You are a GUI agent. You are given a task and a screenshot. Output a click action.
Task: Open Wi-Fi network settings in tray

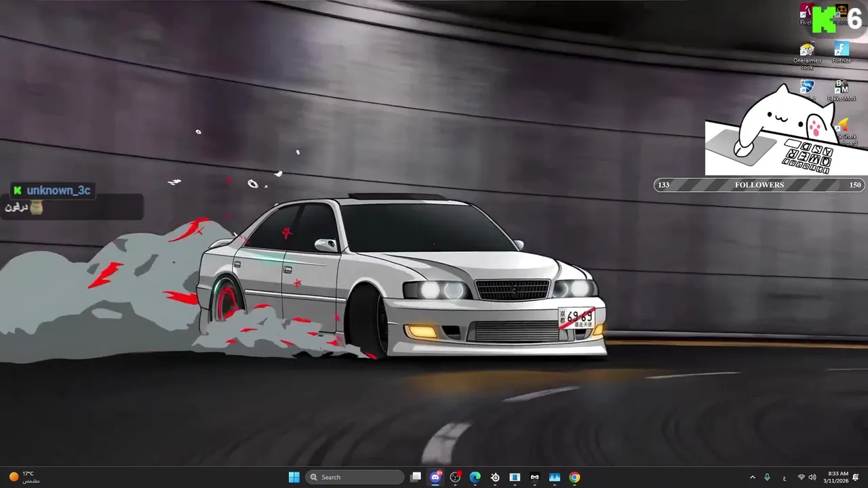pos(802,477)
